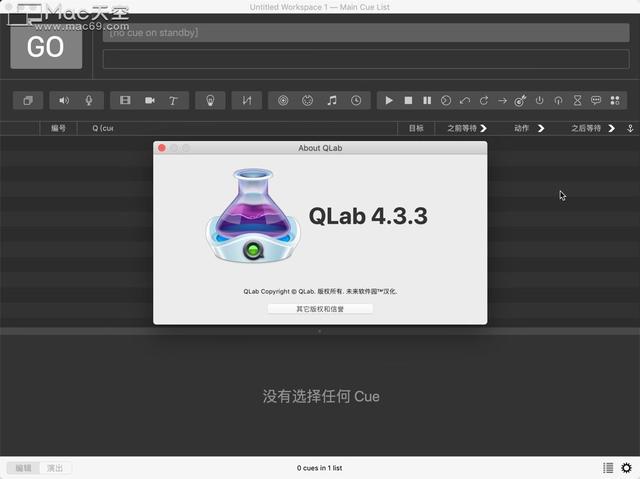640x479 pixels.
Task: Click the big GO button
Action: click(x=46, y=47)
